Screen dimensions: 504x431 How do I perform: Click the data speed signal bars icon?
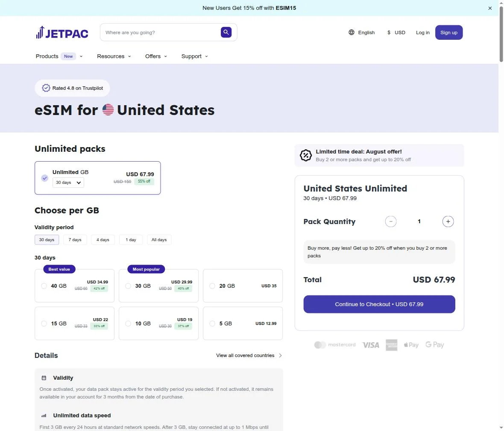click(x=44, y=416)
